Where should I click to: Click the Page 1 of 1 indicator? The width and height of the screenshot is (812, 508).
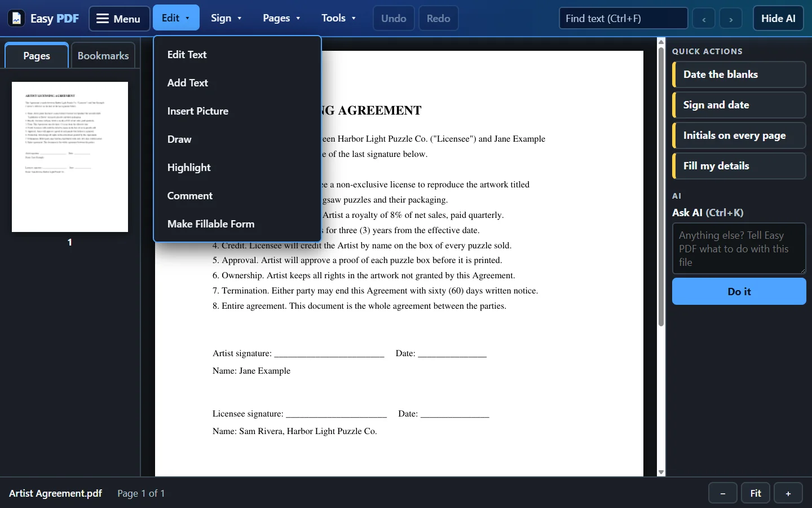141,493
